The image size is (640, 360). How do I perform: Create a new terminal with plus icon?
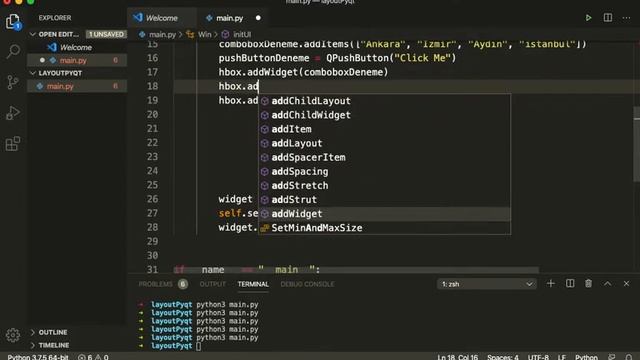[x=550, y=283]
